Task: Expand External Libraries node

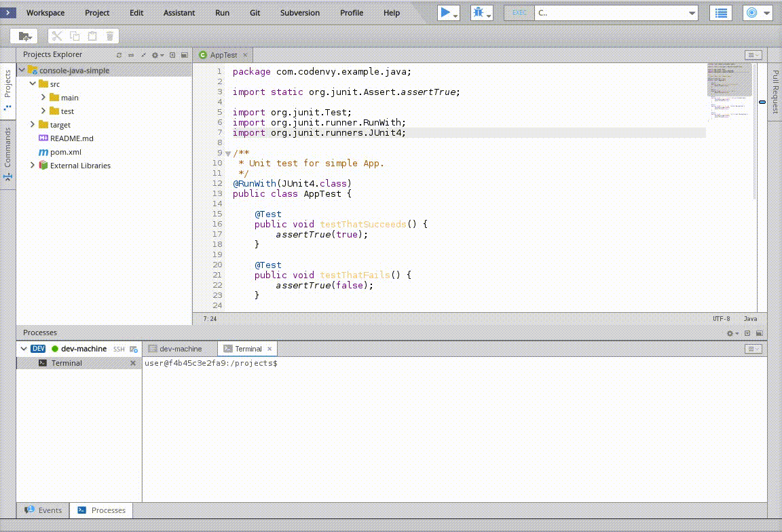Action: [33, 165]
